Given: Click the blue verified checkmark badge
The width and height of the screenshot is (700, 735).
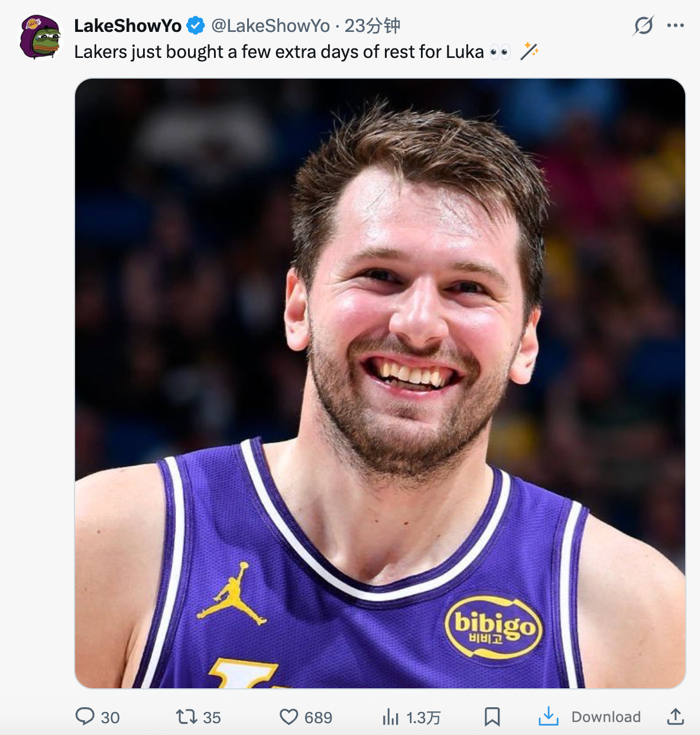Looking at the screenshot, I should (x=196, y=26).
